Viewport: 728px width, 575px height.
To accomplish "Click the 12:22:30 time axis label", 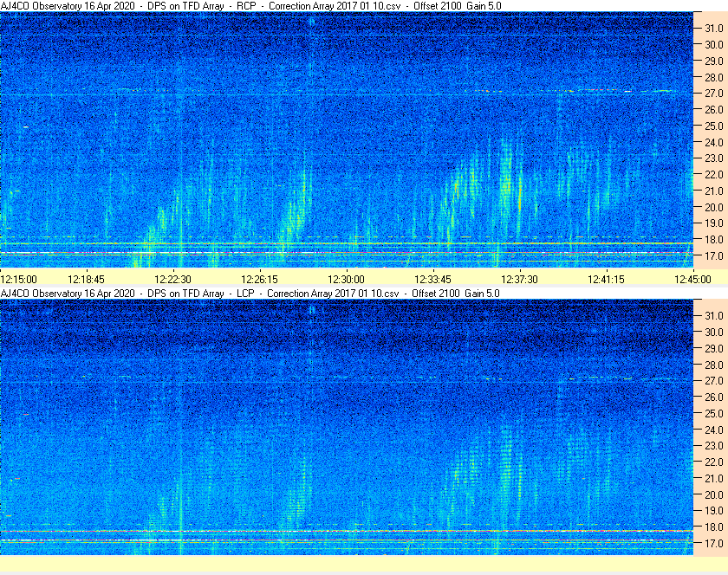I will (172, 279).
